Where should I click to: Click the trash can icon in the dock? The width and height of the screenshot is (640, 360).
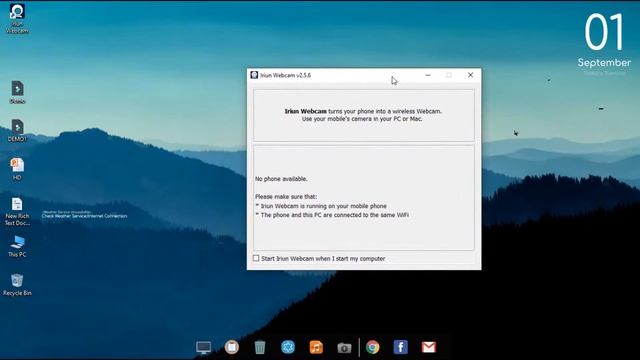tap(260, 347)
